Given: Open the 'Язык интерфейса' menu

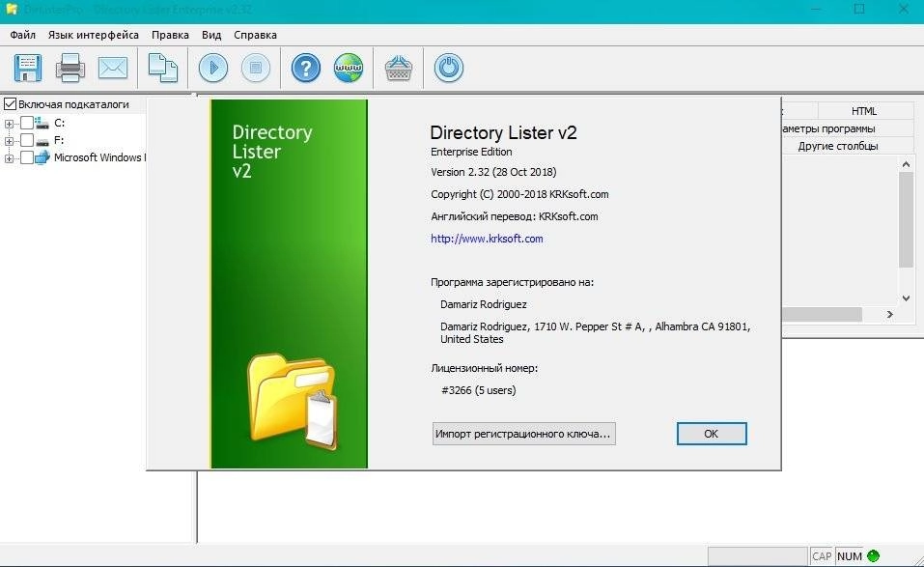Looking at the screenshot, I should pos(93,35).
